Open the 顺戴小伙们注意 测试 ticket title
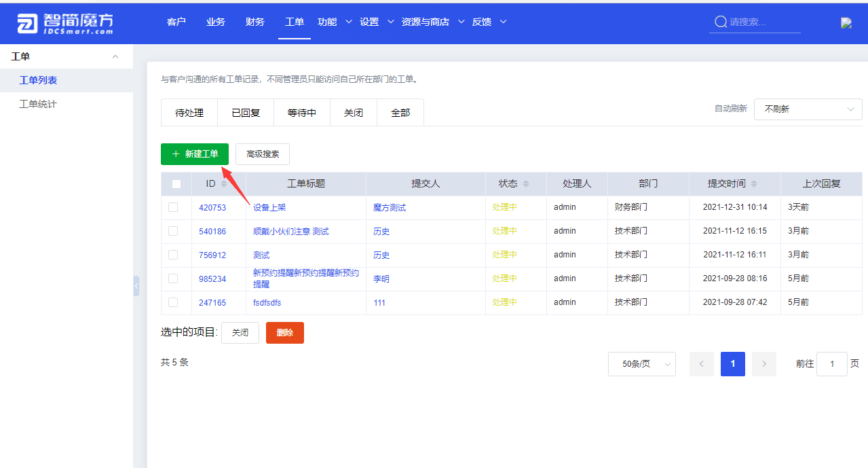Viewport: 868px width, 468px height. click(x=291, y=232)
